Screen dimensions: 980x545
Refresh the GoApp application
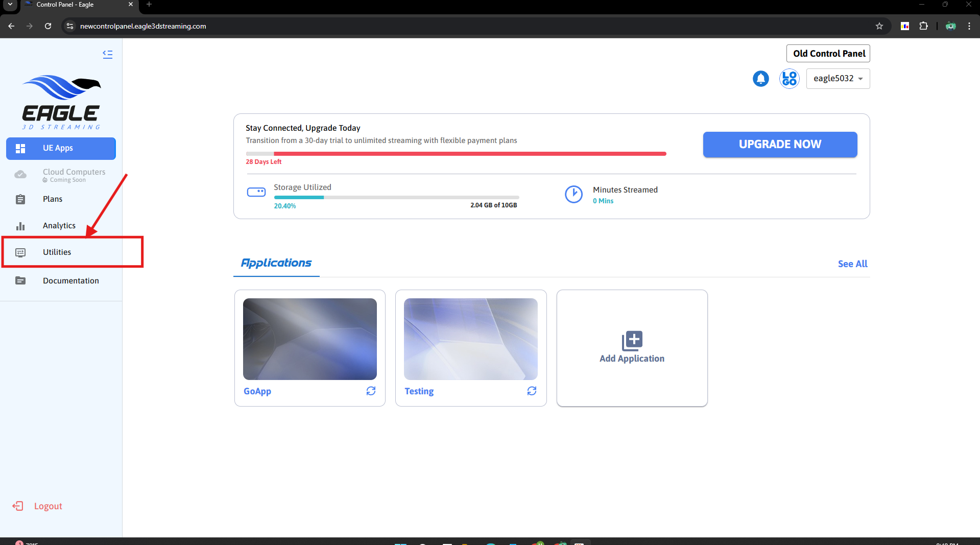[x=371, y=391]
